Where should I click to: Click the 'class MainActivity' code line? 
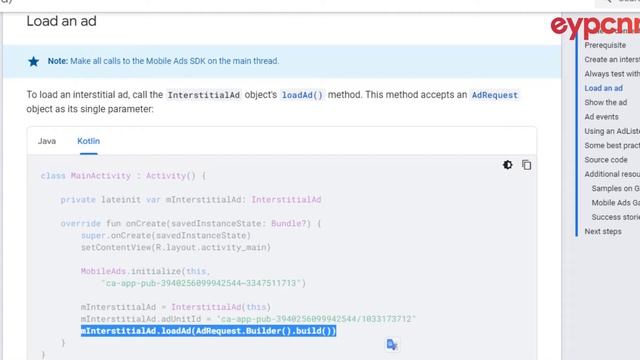[123, 176]
